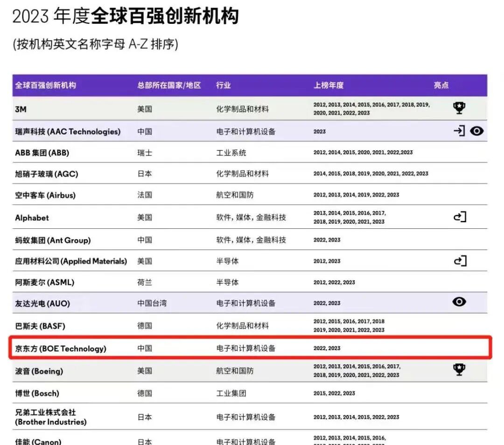The width and height of the screenshot is (504, 445).
Task: Click 航空和国防 industry in Airbus row
Action: 235,195
